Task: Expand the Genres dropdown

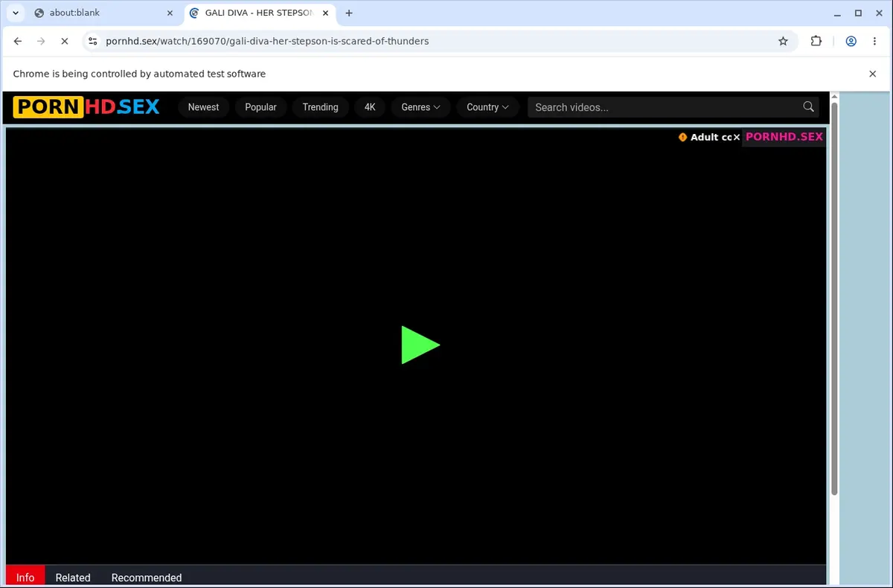Action: coord(420,107)
